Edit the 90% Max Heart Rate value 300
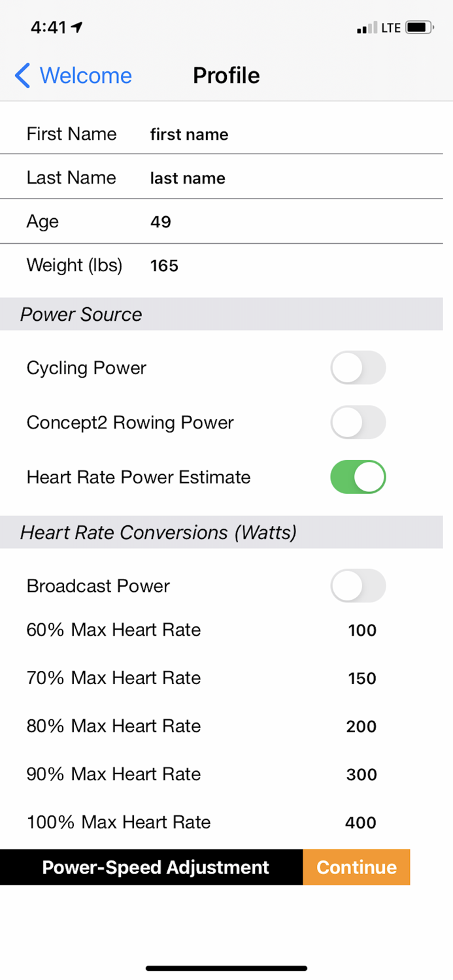 (x=361, y=775)
